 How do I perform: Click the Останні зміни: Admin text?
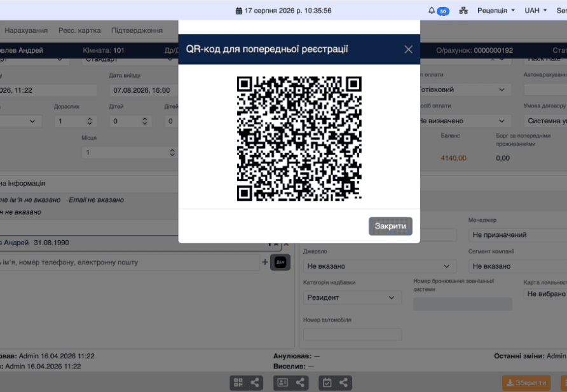pyautogui.click(x=530, y=356)
